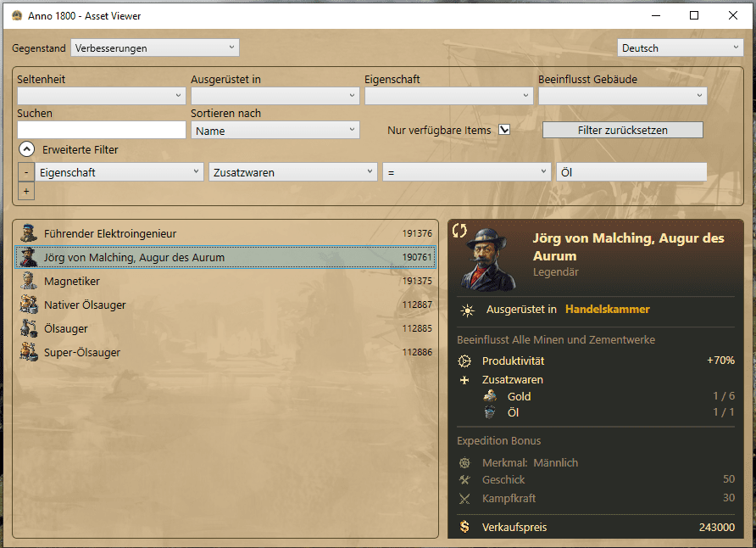756x548 pixels.
Task: Click the Öl 1 / 1 value
Action: tap(724, 412)
